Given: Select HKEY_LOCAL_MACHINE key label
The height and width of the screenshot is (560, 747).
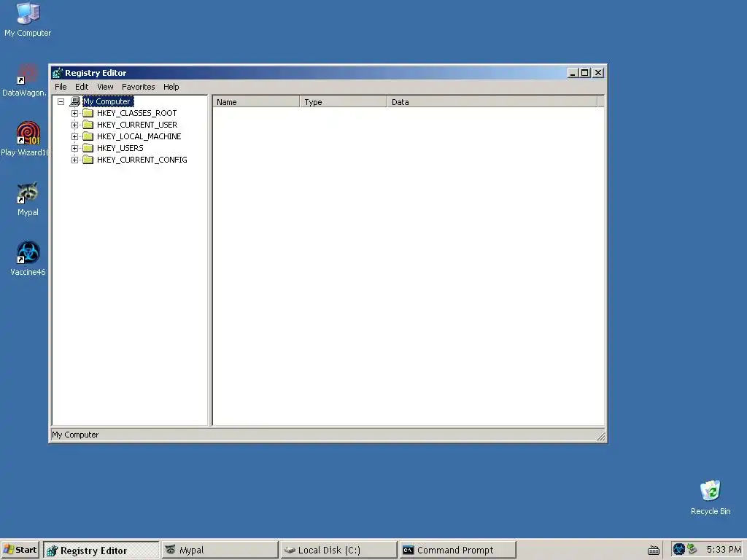Looking at the screenshot, I should point(139,136).
